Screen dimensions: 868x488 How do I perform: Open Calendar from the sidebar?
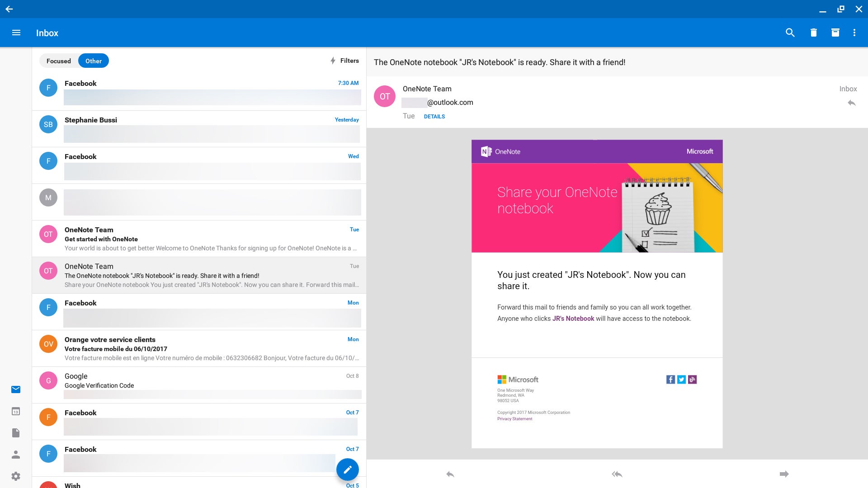point(16,411)
